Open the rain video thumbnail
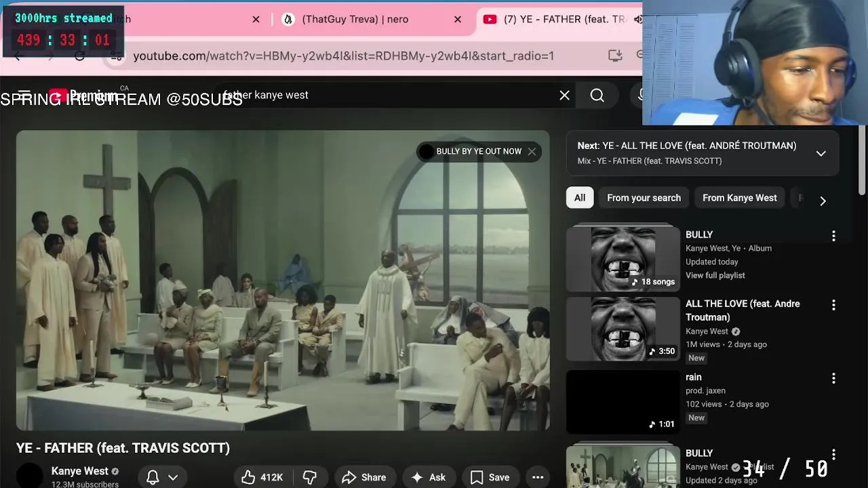This screenshot has width=868, height=488. [623, 402]
